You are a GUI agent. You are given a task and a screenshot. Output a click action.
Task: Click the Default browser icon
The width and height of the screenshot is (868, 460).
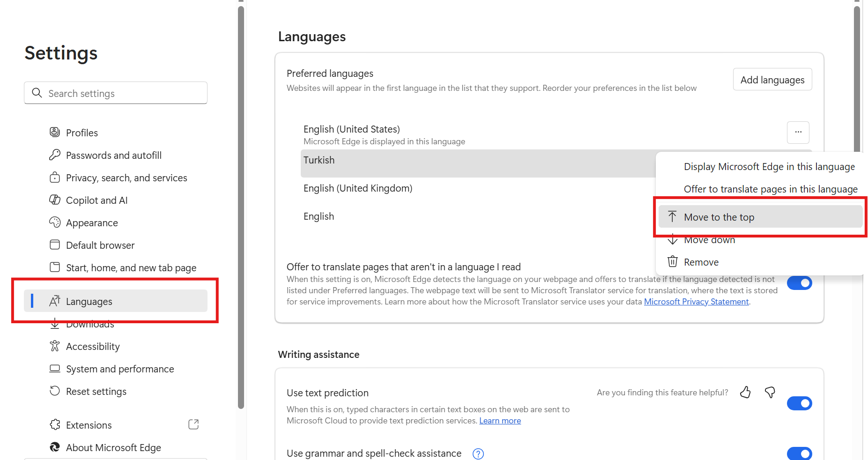(55, 245)
